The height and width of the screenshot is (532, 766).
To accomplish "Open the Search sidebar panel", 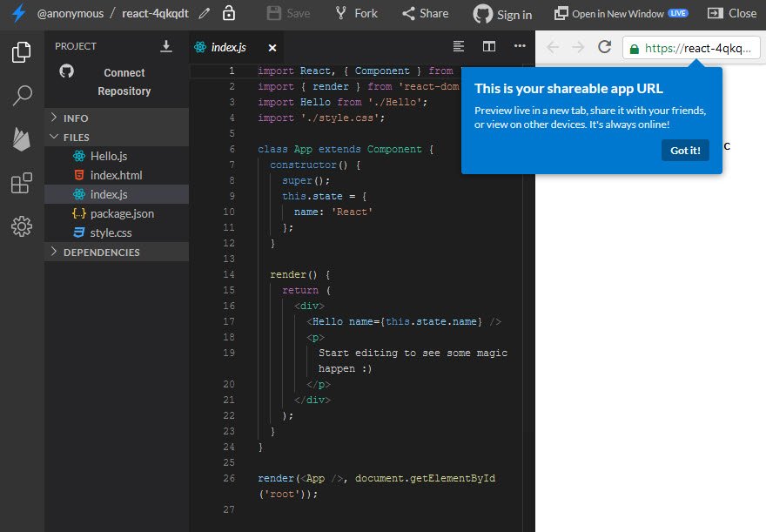I will (22, 95).
